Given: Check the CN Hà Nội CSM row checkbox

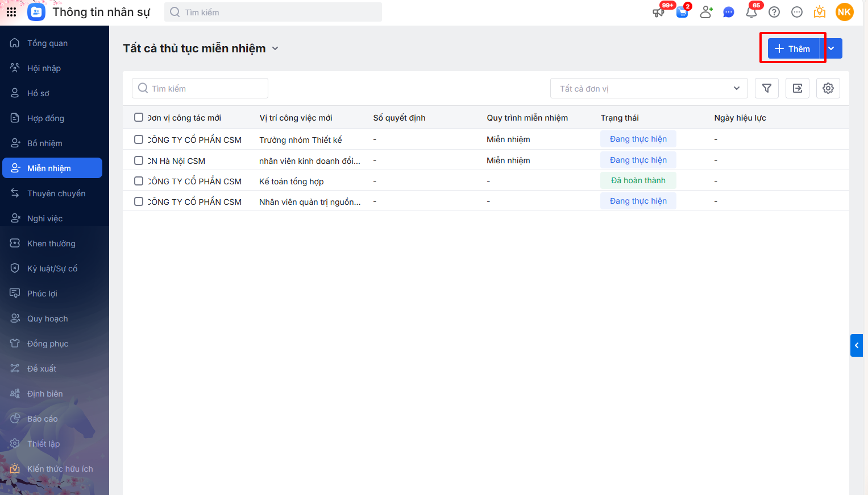Looking at the screenshot, I should (x=139, y=160).
